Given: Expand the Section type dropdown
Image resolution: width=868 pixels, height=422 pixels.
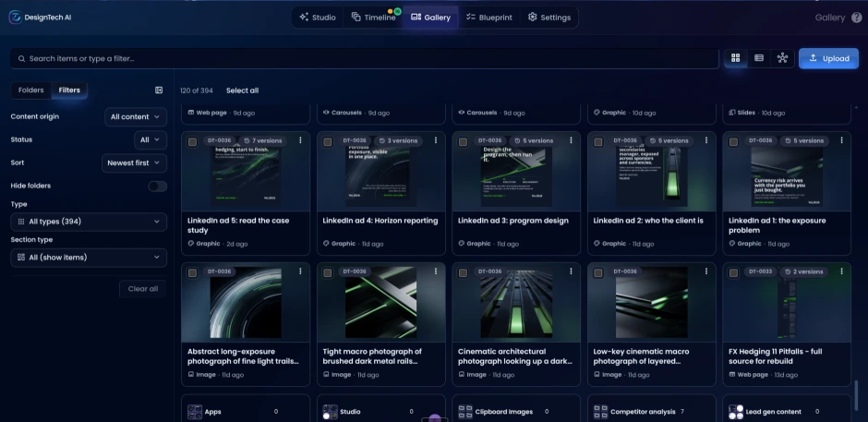Looking at the screenshot, I should tap(89, 258).
